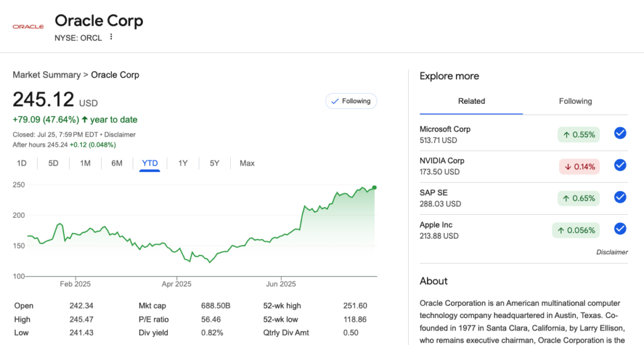Screen dimensions: 644x345
Task: Click Microsoft's 0.55% change badge
Action: 579,135
